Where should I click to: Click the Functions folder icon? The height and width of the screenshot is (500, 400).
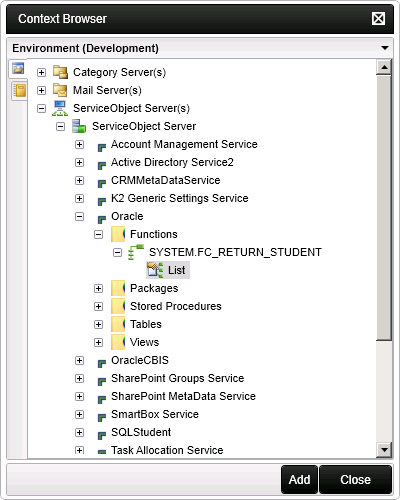pyautogui.click(x=118, y=234)
